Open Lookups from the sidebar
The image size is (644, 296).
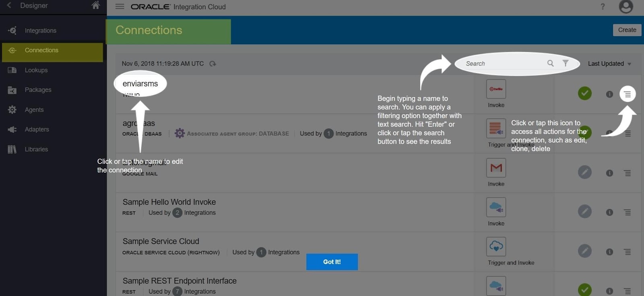[36, 70]
